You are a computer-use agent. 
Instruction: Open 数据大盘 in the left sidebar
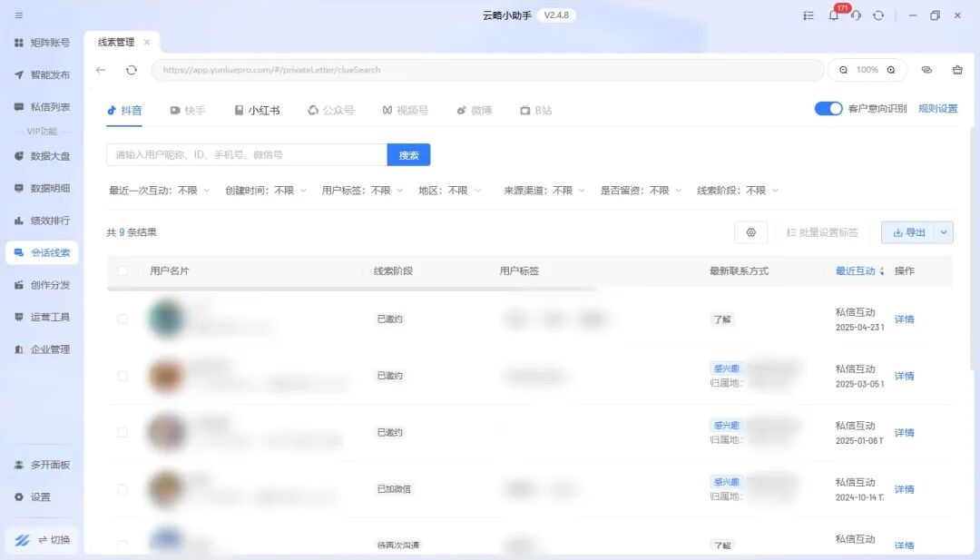pos(42,156)
